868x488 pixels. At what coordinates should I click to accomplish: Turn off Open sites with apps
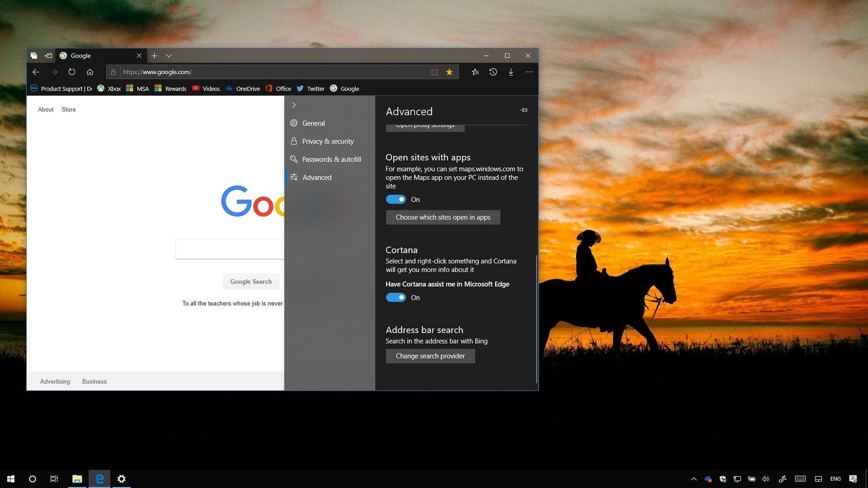(x=396, y=199)
